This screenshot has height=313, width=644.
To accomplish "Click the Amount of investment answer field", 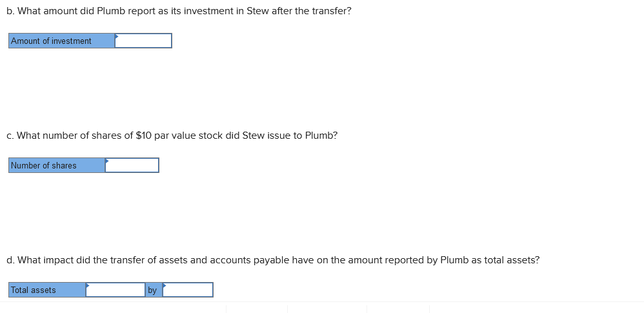I will point(143,41).
